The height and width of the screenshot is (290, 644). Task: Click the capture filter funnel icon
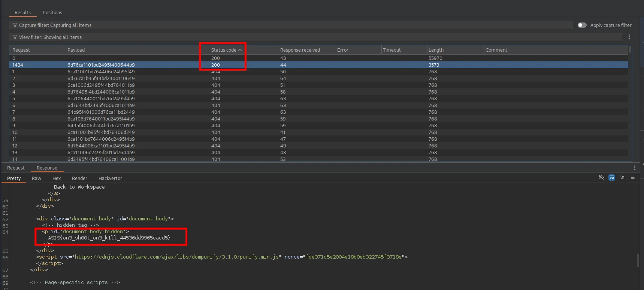coord(15,25)
